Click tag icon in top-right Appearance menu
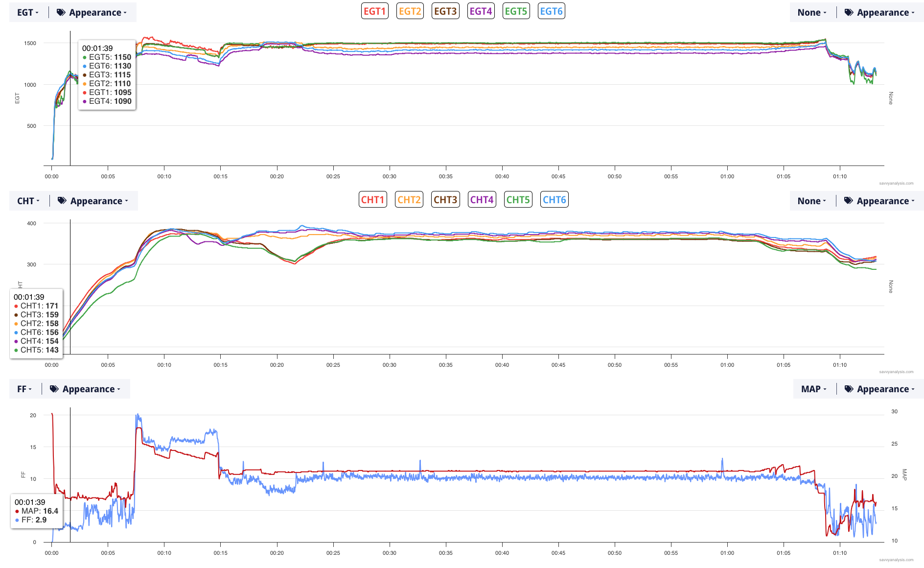Viewport: 924px width, 568px height. point(849,13)
